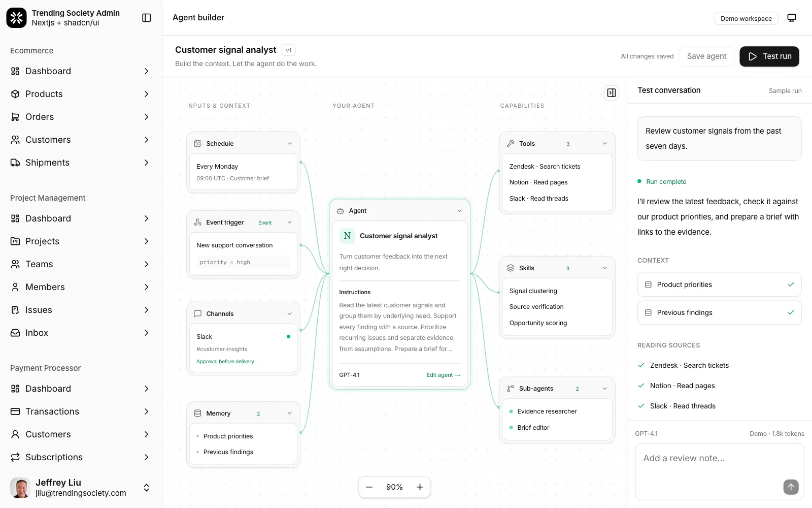The height and width of the screenshot is (508, 812).
Task: Click the Channels speech bubble icon
Action: [x=198, y=314]
